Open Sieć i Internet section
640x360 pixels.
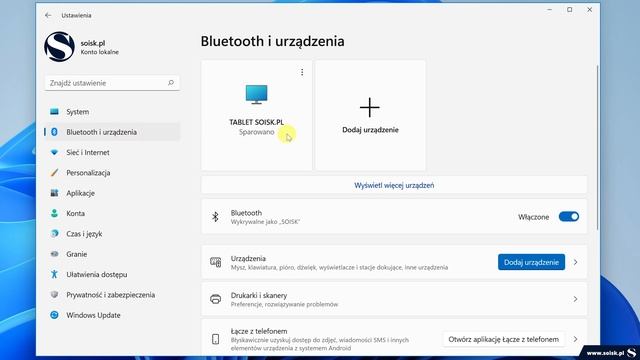coord(112,153)
